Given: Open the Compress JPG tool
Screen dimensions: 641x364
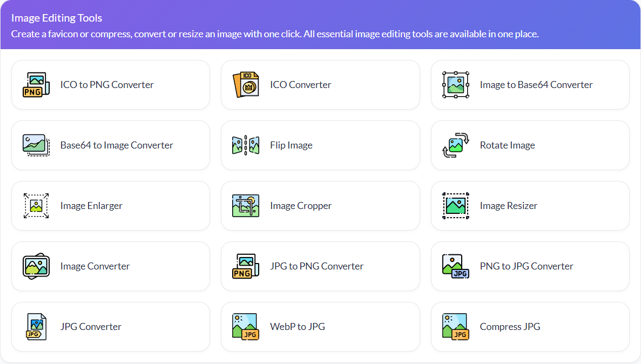Looking at the screenshot, I should pyautogui.click(x=530, y=326).
